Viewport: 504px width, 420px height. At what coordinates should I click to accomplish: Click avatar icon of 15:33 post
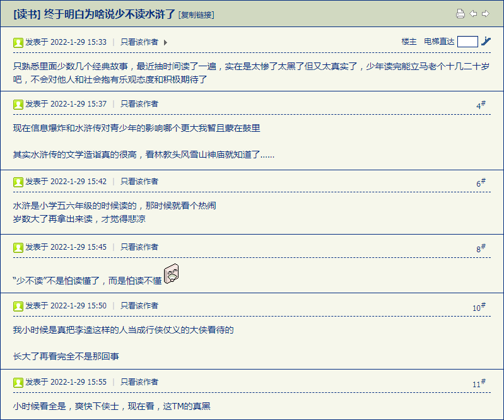click(x=18, y=42)
